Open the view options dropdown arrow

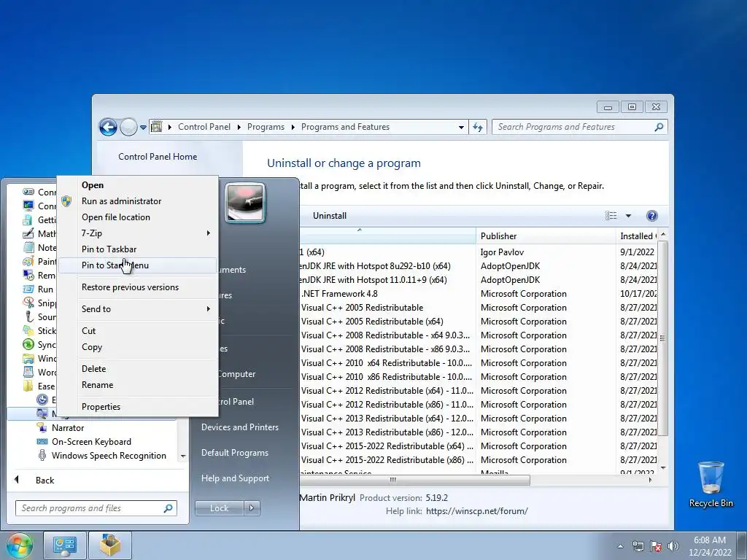click(628, 216)
